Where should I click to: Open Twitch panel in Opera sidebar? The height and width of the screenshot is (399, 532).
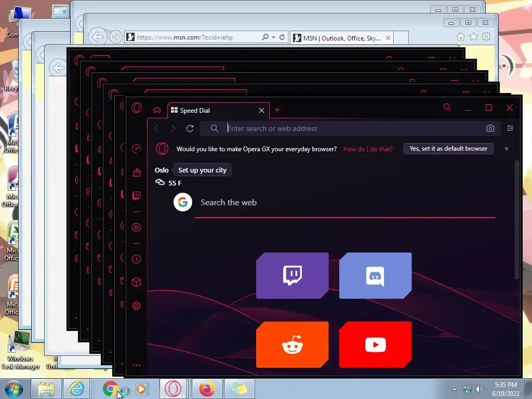point(137,196)
